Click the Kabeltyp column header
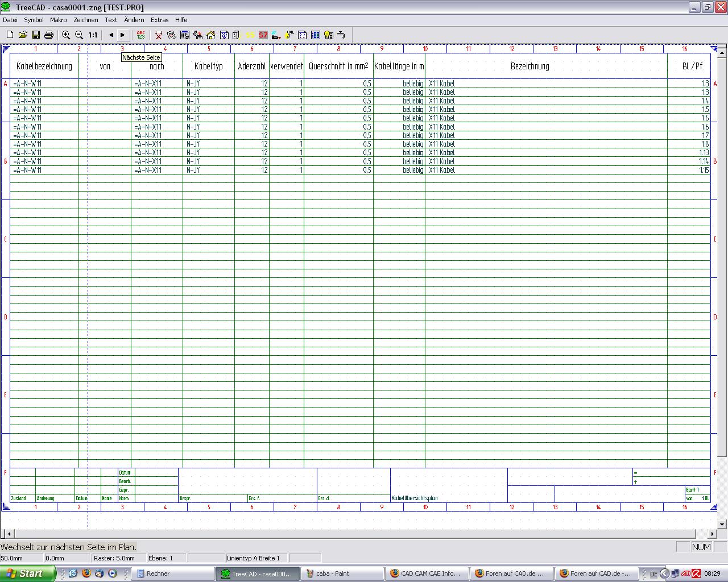This screenshot has height=582, width=728. (209, 66)
